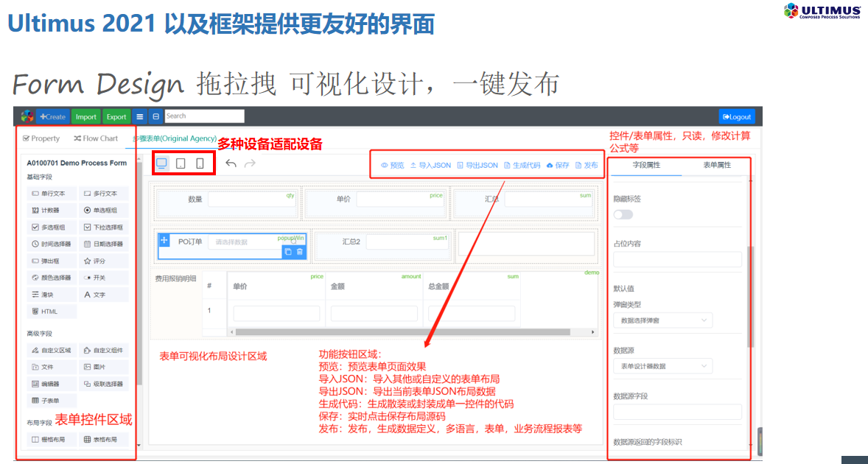Image resolution: width=868 pixels, height=464 pixels.
Task: Open the 数据源 dropdown
Action: tap(663, 366)
